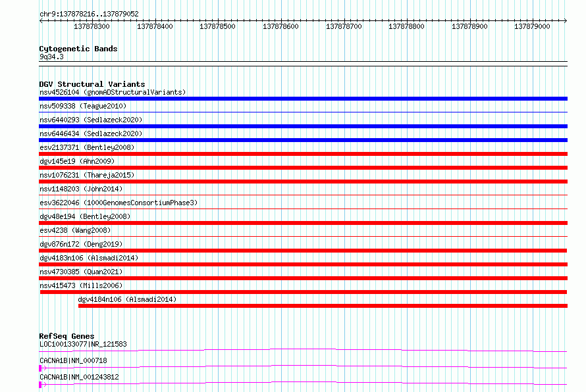Click the thin blue line under nsv509338
This screenshot has width=586, height=392.
(x=303, y=112)
